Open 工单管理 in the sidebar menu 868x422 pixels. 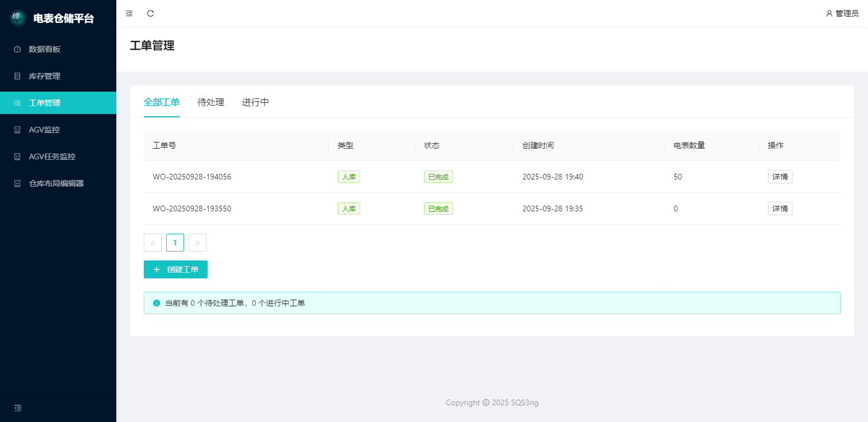click(45, 103)
